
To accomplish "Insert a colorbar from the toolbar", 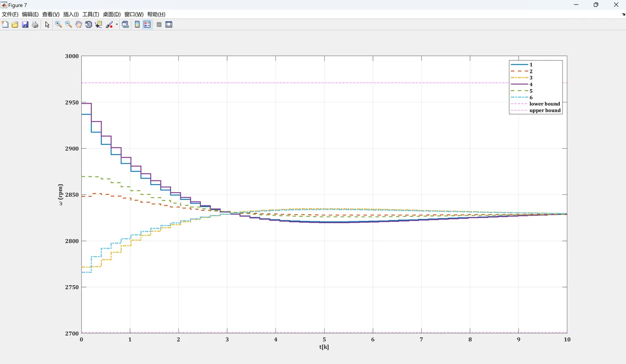I will [137, 25].
